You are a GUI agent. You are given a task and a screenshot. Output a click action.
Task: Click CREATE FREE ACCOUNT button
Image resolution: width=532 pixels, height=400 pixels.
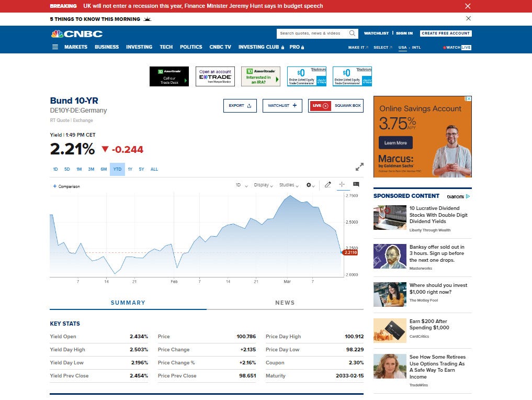(x=446, y=34)
